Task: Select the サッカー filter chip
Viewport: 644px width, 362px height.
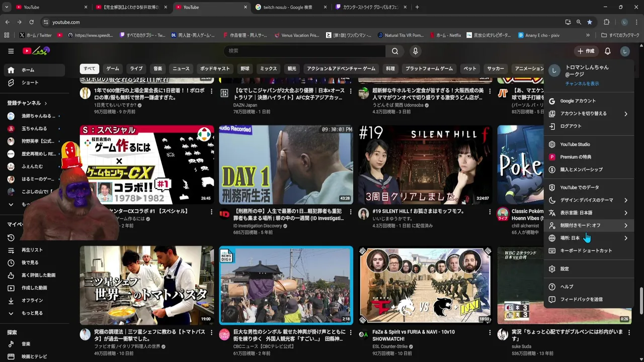Action: tap(496, 68)
